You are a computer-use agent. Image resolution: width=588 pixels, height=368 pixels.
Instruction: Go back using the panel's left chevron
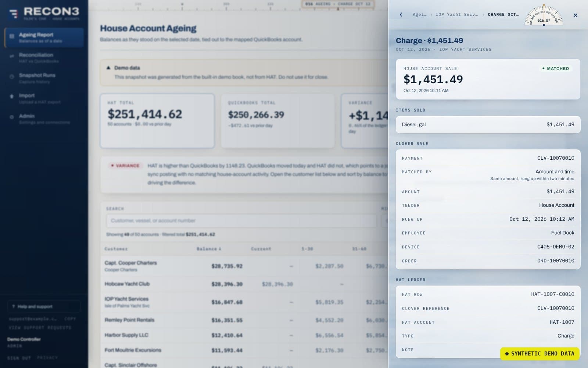401,15
